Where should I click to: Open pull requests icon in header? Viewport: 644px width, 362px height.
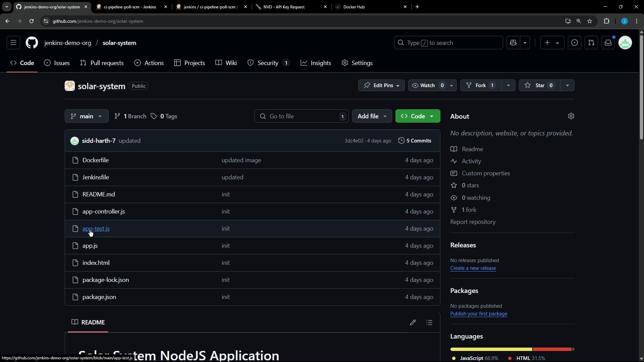point(591,43)
